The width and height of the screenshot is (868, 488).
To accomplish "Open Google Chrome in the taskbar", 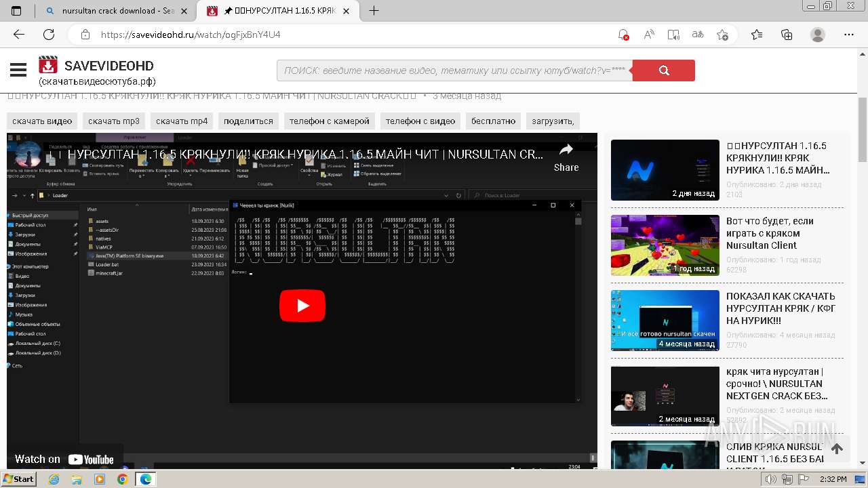I will pos(123,479).
